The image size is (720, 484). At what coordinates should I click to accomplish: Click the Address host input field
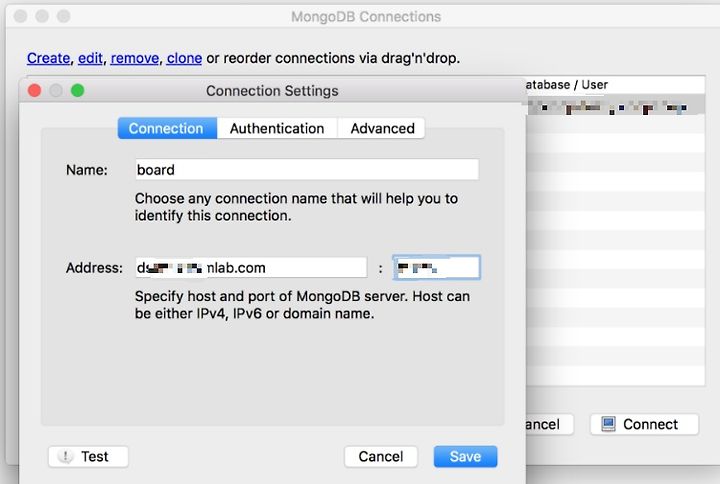pyautogui.click(x=251, y=267)
